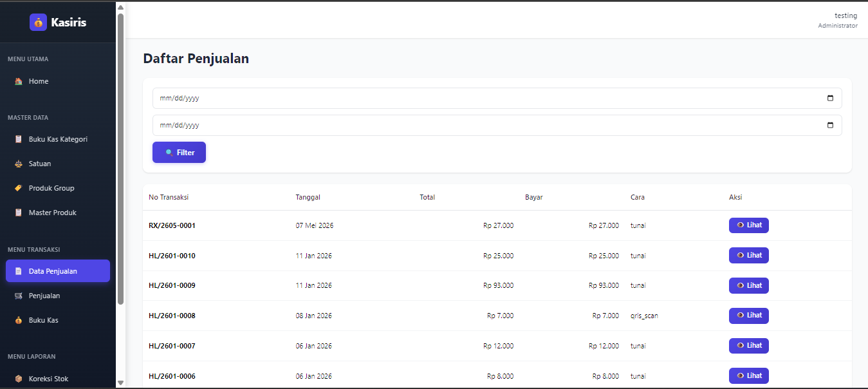Click the Bayar column header
Viewport: 868px width, 389px height.
coord(534,197)
